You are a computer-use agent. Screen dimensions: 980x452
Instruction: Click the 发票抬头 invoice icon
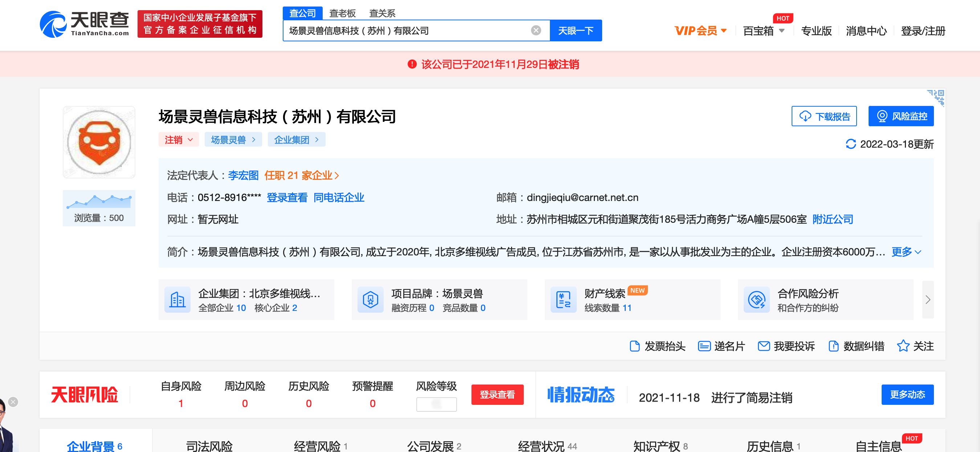click(634, 346)
